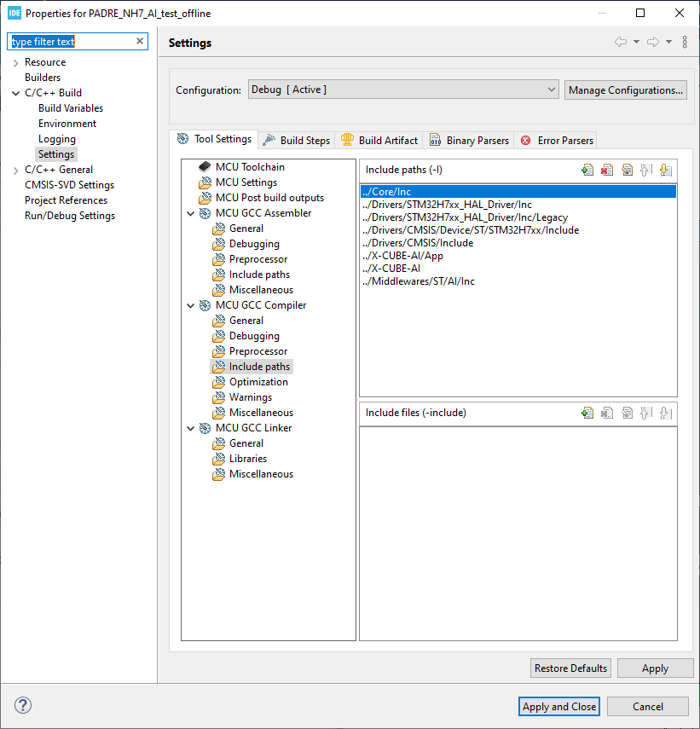Viewport: 700px width, 729px height.
Task: Click Move Down icon in Include paths toolbar
Action: click(x=666, y=171)
